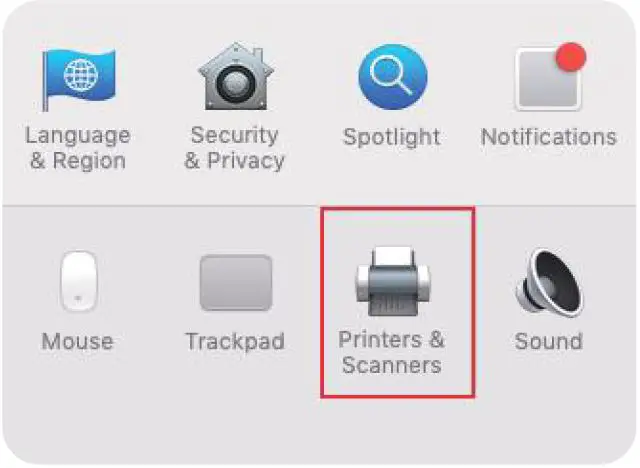Open the Notifications preference icon

pyautogui.click(x=550, y=76)
